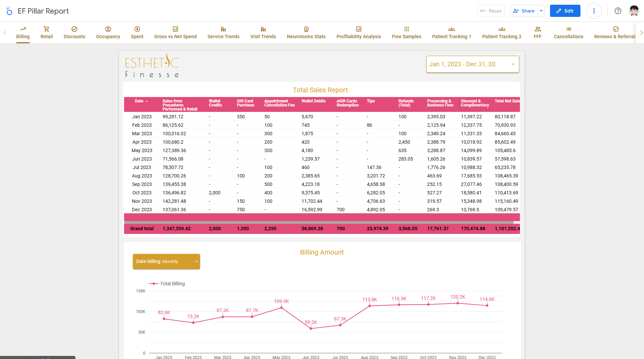This screenshot has height=359, width=644.
Task: Open the three-dot more options menu
Action: (x=594, y=11)
